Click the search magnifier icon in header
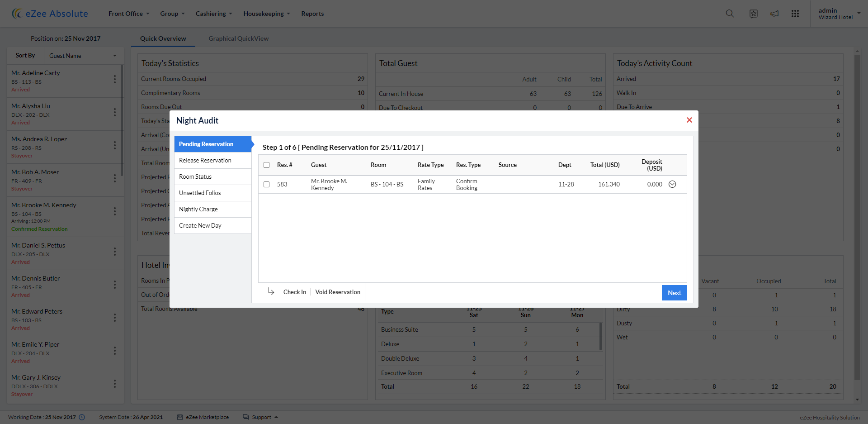868x424 pixels. coord(730,14)
